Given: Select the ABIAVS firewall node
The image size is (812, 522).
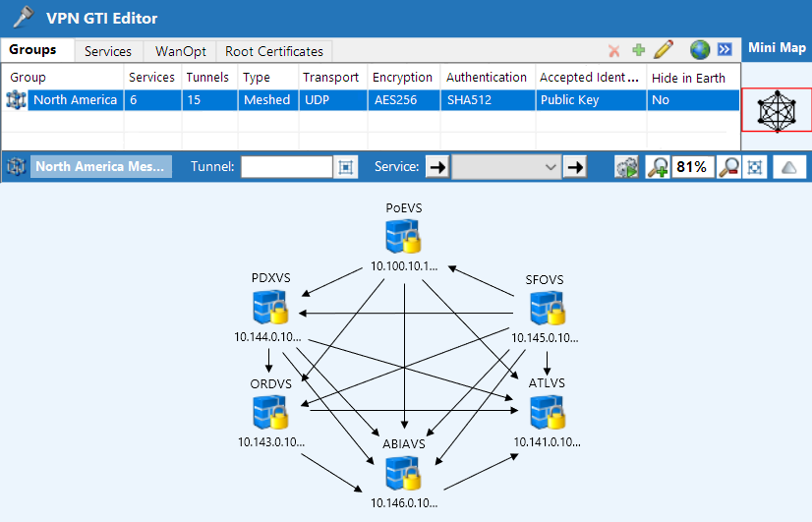Looking at the screenshot, I should (404, 474).
